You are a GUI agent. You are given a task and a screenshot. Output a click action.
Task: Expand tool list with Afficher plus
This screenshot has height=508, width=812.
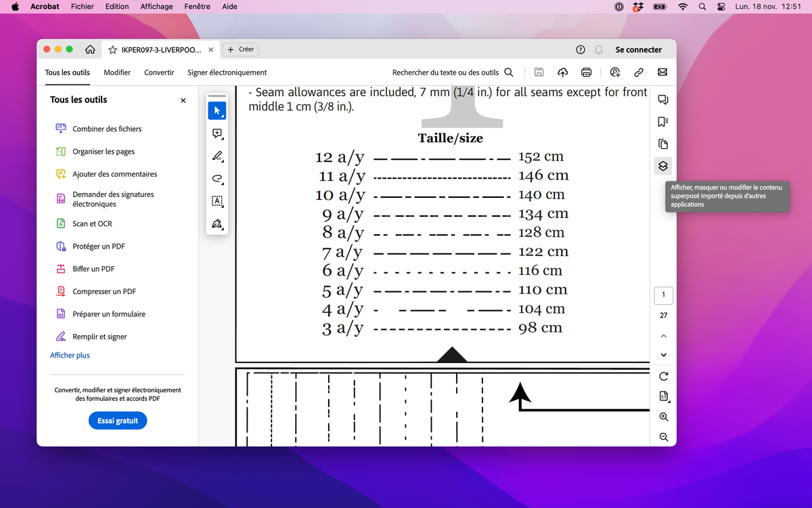[x=70, y=356]
